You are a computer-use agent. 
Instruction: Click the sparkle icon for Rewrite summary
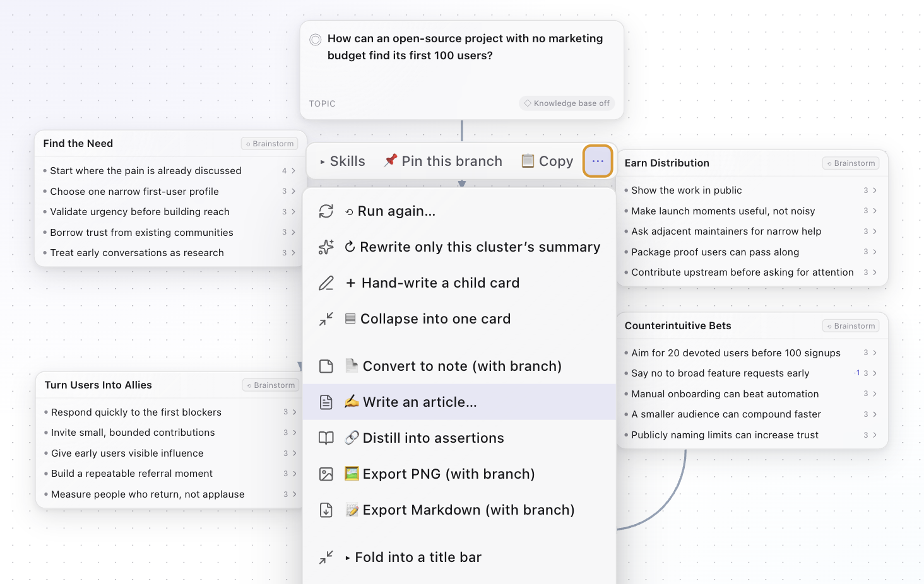tap(326, 247)
